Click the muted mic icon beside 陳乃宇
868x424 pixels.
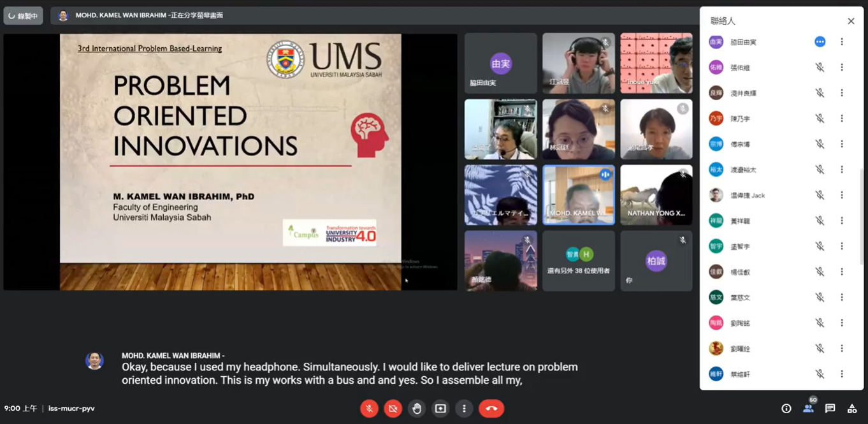coord(820,119)
